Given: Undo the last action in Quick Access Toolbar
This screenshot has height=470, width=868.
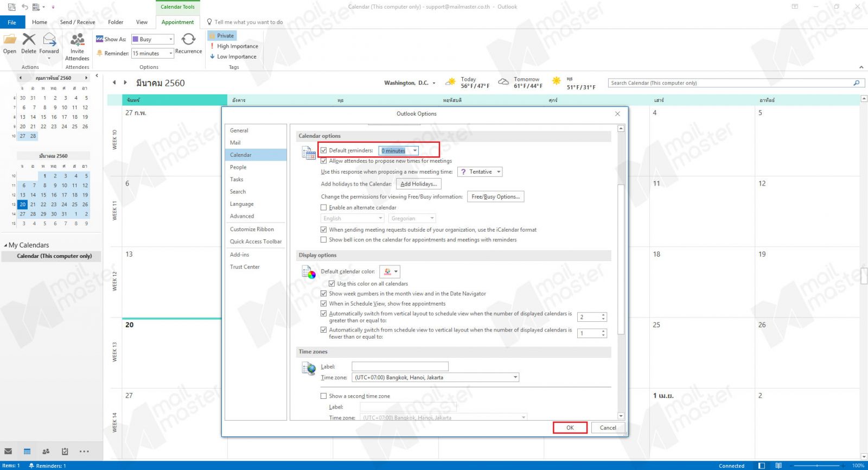Looking at the screenshot, I should pyautogui.click(x=24, y=7).
